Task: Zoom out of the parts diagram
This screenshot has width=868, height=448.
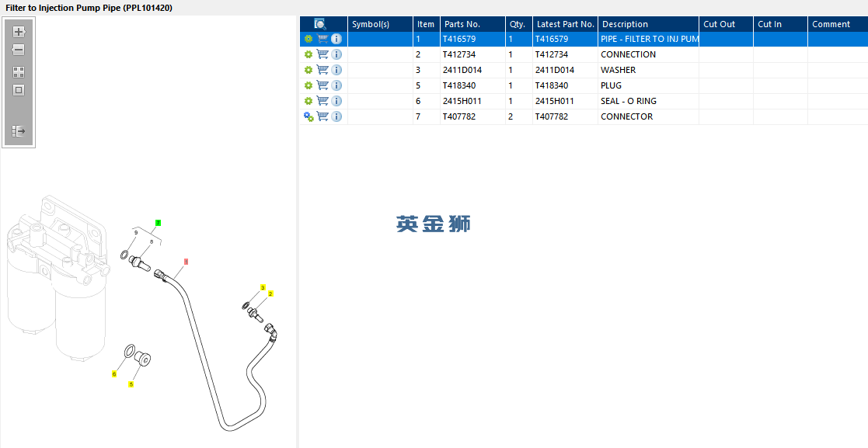Action: click(19, 50)
